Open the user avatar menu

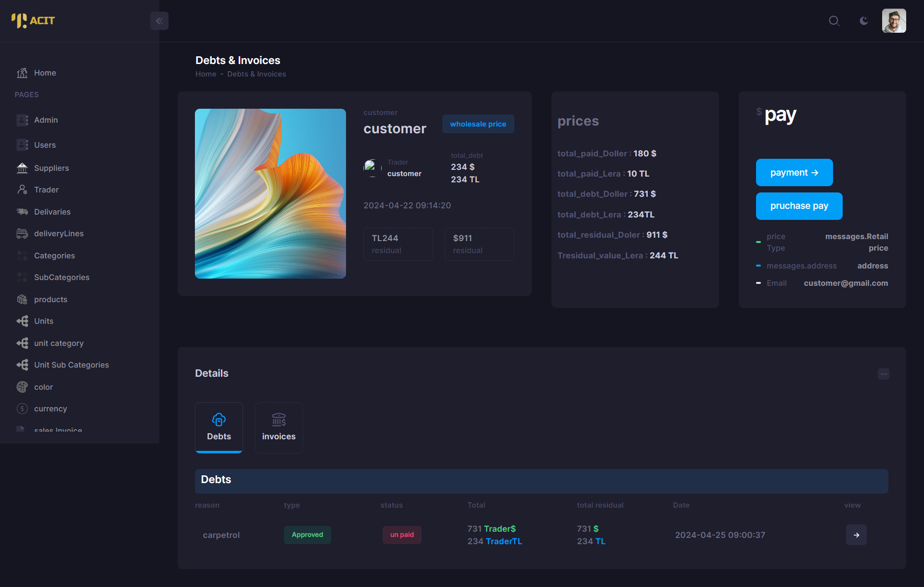coord(894,21)
